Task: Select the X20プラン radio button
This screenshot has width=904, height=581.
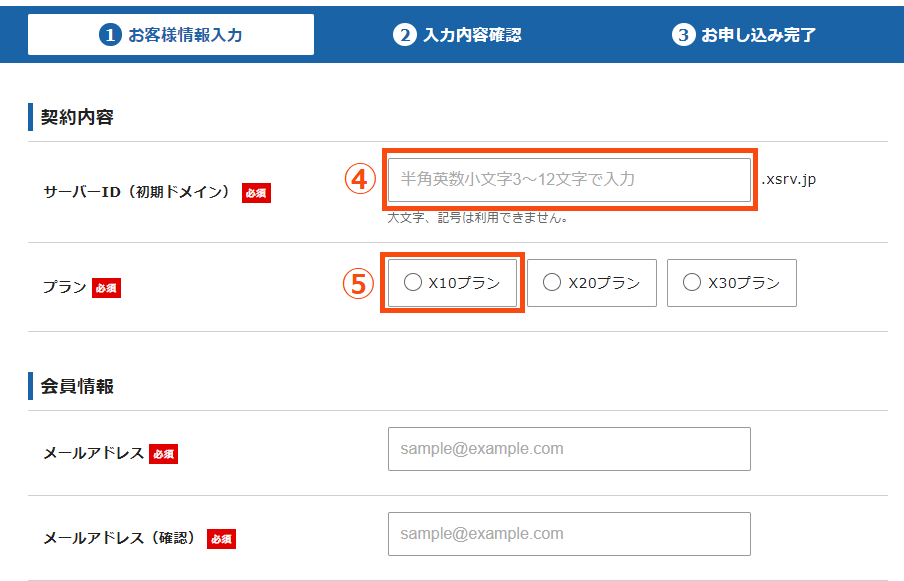Action: 551,282
